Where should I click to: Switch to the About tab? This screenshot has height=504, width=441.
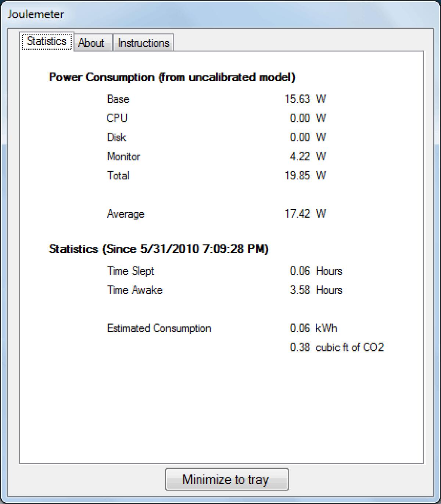pyautogui.click(x=92, y=43)
